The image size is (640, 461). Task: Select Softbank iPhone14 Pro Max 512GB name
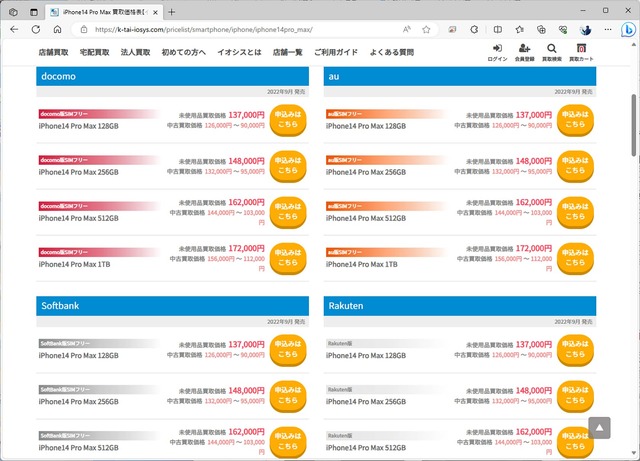pos(79,448)
